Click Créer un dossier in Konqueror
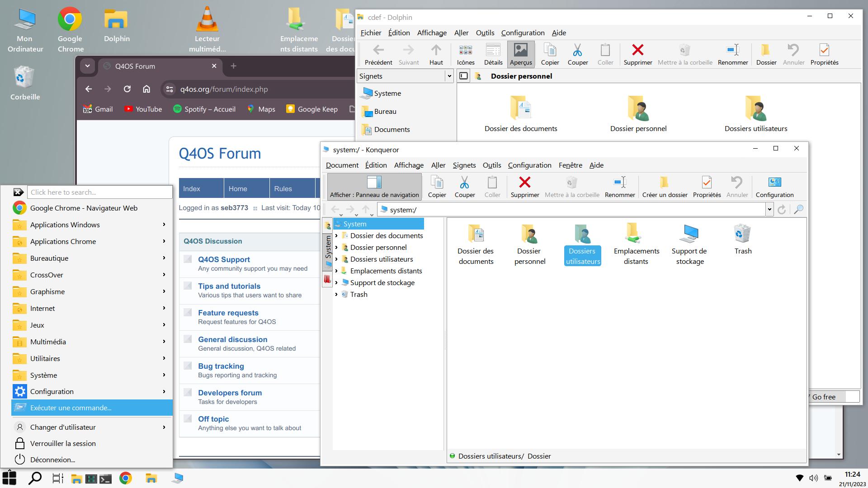 point(664,186)
